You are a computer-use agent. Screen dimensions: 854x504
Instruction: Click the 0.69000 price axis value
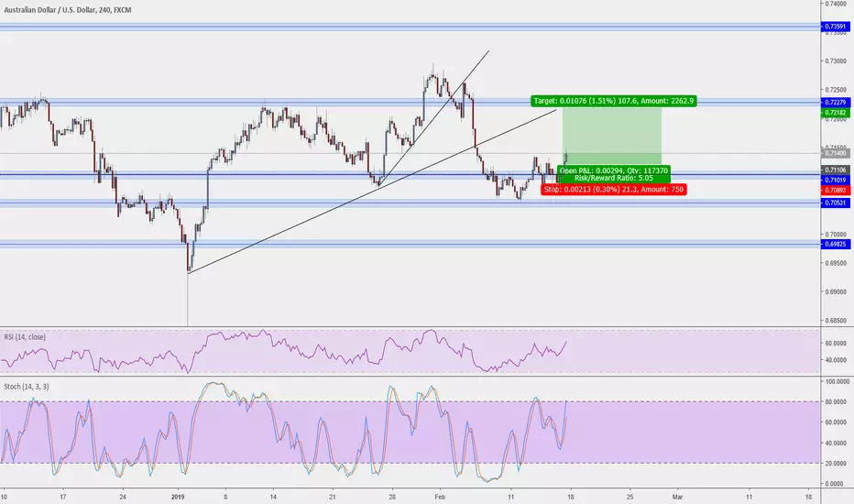(x=836, y=292)
